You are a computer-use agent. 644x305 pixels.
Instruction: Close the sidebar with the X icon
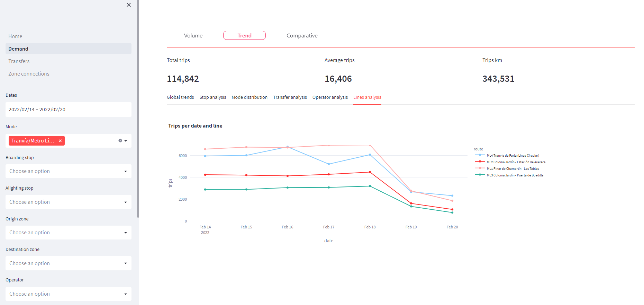(x=129, y=5)
